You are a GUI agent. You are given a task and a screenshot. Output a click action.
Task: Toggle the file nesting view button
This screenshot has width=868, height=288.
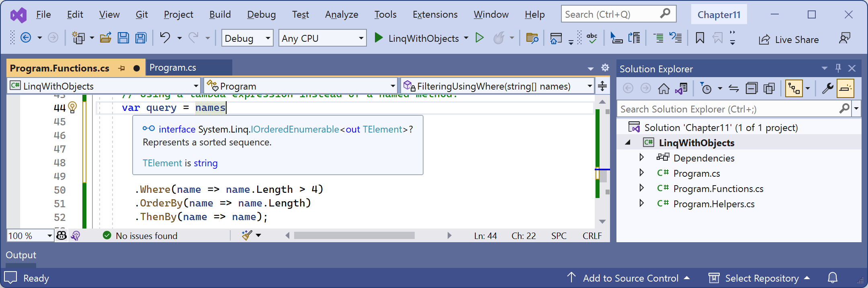[794, 88]
